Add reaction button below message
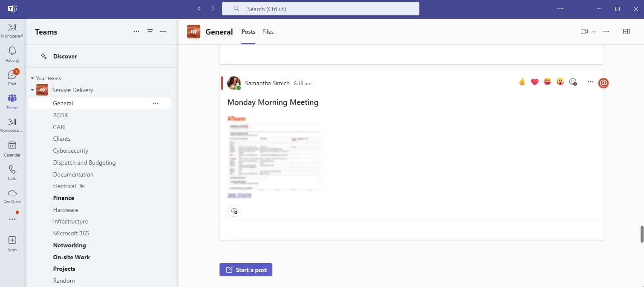644x287 pixels. pyautogui.click(x=234, y=211)
